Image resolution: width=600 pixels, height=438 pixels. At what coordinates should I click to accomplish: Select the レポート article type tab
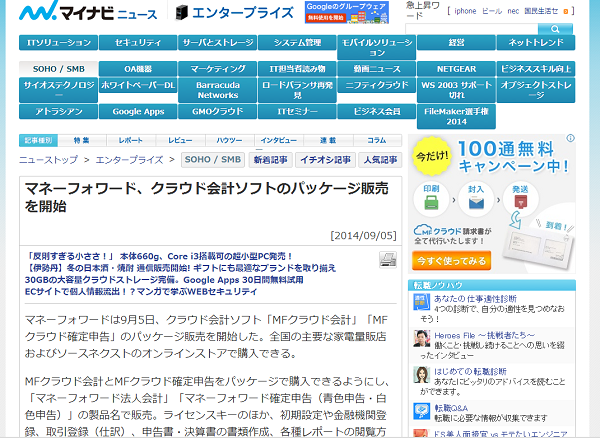tap(131, 140)
